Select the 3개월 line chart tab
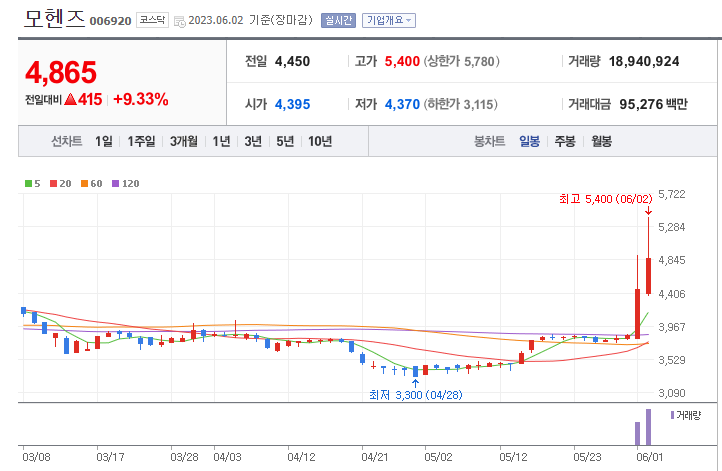 pos(184,141)
